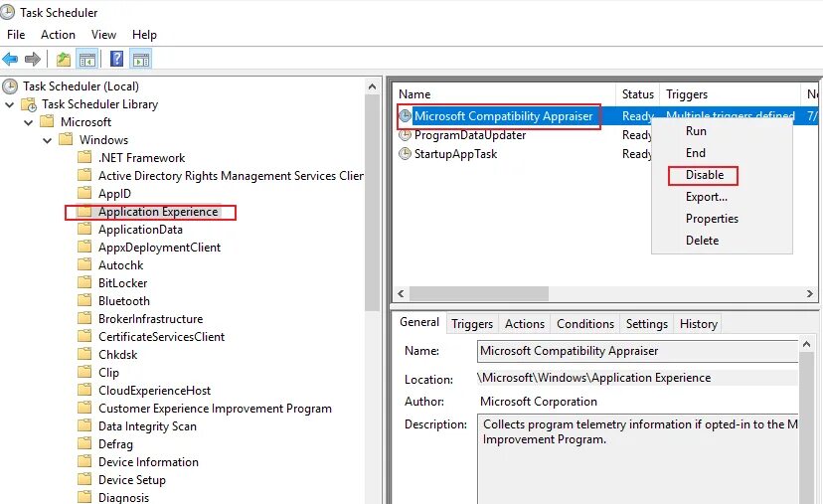
Task: Switch to the General tab
Action: tap(419, 322)
